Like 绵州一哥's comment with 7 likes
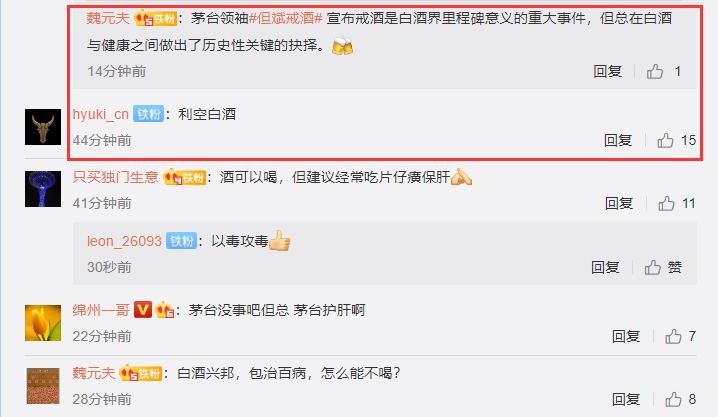Viewport: 718px width, 417px height. 673,336
